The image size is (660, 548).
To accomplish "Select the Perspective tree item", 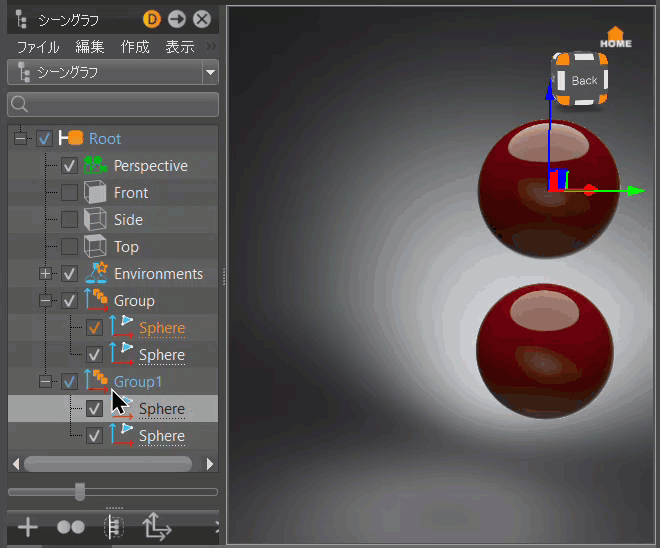I will click(x=151, y=166).
